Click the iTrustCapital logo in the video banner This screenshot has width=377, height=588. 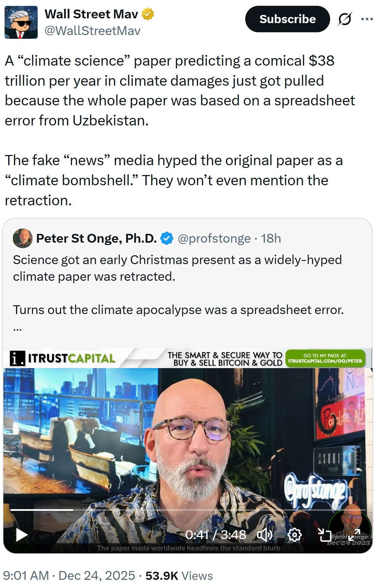[x=63, y=358]
